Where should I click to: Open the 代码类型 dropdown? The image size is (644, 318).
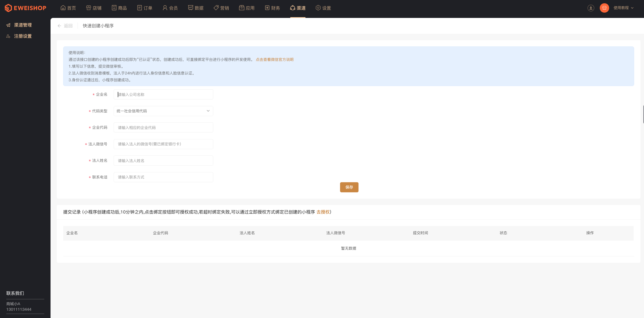[x=163, y=111]
